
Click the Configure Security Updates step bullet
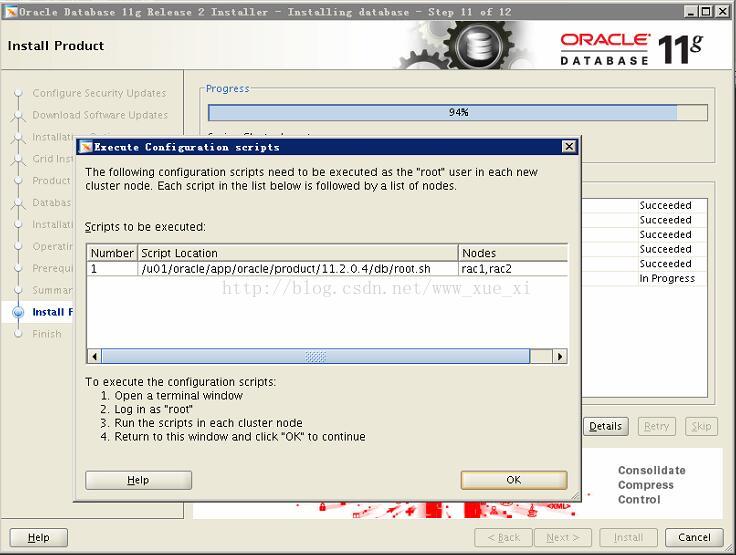18,93
